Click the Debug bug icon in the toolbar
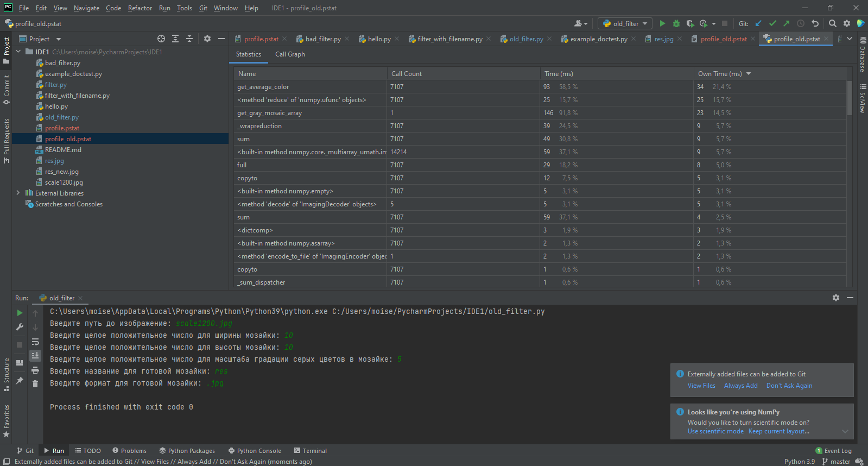 pos(676,23)
